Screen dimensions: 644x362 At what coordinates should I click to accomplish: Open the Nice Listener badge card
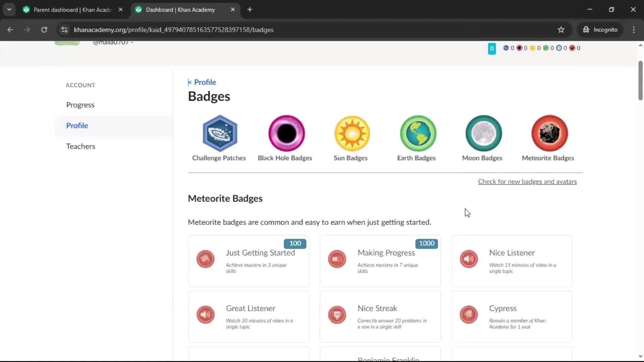(512, 261)
